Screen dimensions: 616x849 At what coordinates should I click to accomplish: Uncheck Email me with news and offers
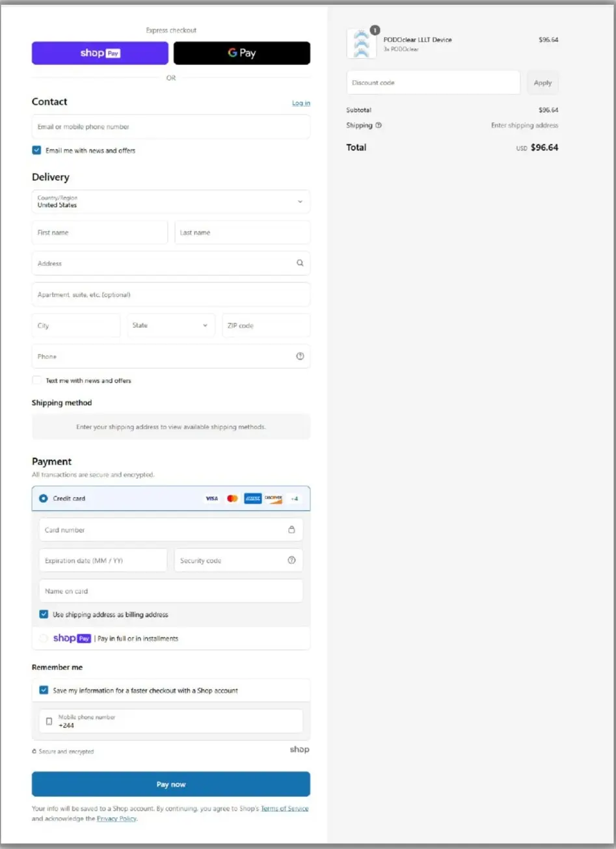tap(36, 150)
